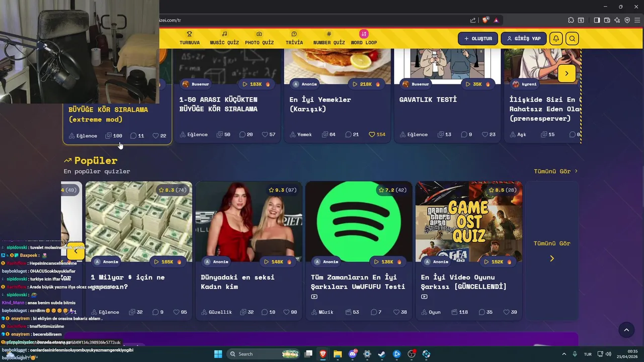Click the 183K play count badge
This screenshot has width=644, height=362.
pos(257,84)
